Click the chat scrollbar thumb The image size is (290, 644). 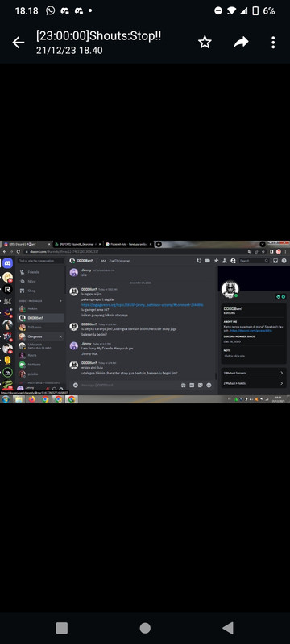[216, 376]
